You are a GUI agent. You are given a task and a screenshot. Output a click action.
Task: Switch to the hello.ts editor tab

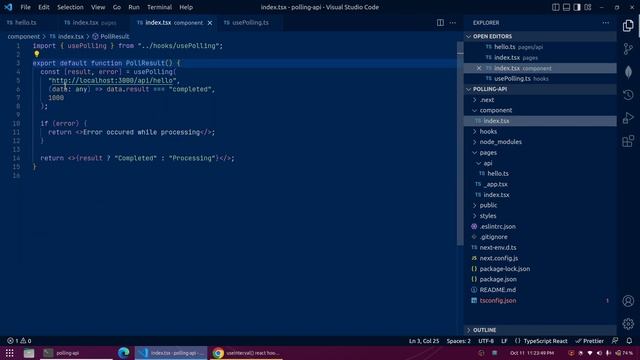[x=26, y=23]
